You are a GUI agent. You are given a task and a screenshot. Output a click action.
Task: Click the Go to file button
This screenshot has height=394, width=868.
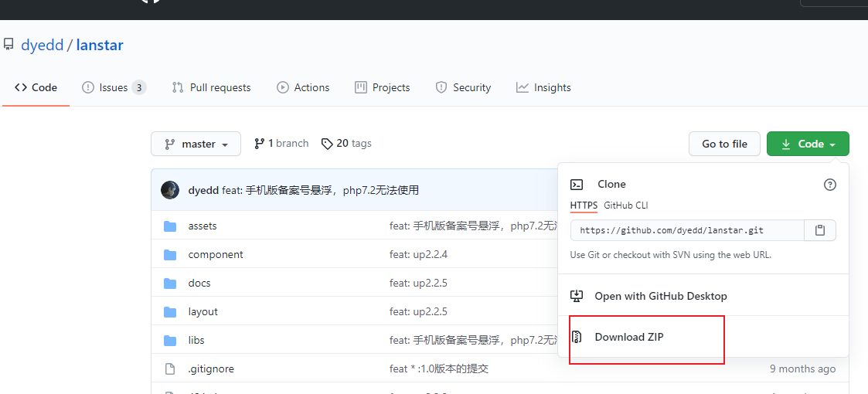coord(725,144)
